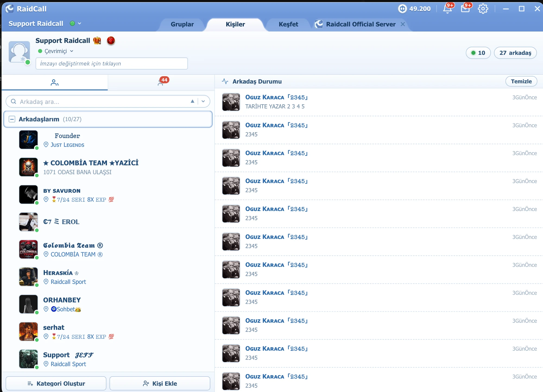Viewport: 543px width, 392px height.
Task: Click the 1071 ODASI BANA ULAŞSI signature text
Action: (77, 172)
